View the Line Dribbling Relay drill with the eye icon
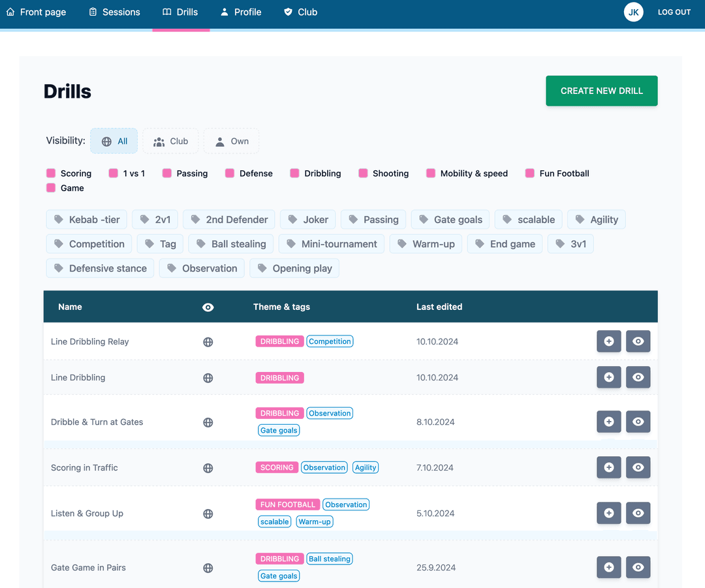Screen dimensions: 705x588 pyautogui.click(x=638, y=341)
